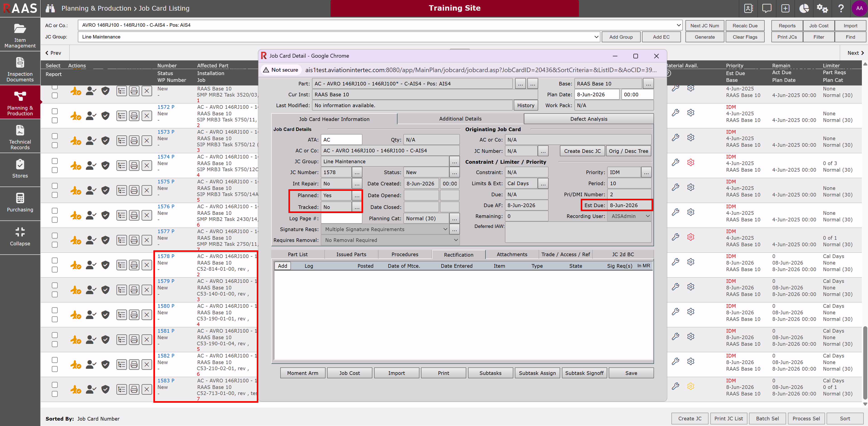Open the Planned field ellipsis picker
This screenshot has width=868, height=426.
[357, 196]
